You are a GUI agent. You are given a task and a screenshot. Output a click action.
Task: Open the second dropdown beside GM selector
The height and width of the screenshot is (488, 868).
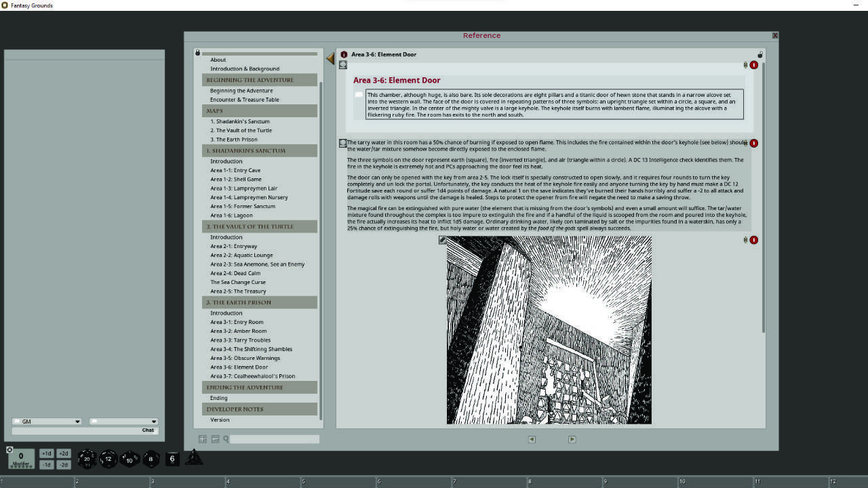(x=123, y=421)
